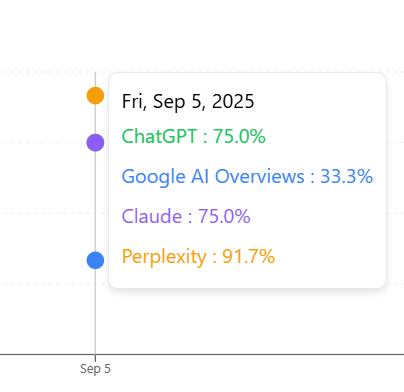The image size is (404, 392).
Task: Click the vertical line between purple and blue dots
Action: (95, 201)
